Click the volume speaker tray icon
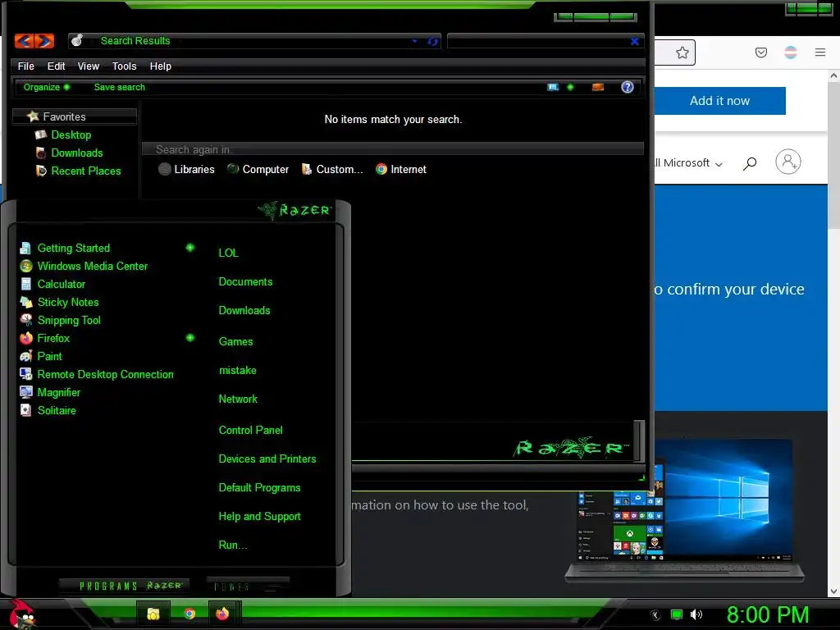Image resolution: width=840 pixels, height=630 pixels. [x=696, y=614]
